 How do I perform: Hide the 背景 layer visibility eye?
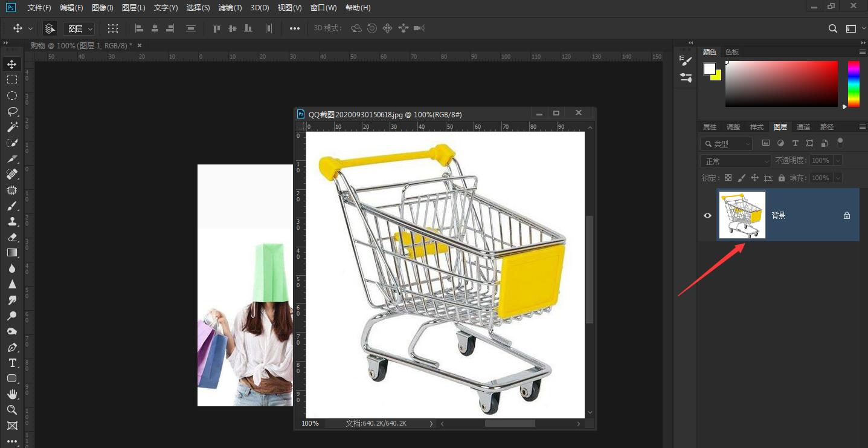pos(707,215)
